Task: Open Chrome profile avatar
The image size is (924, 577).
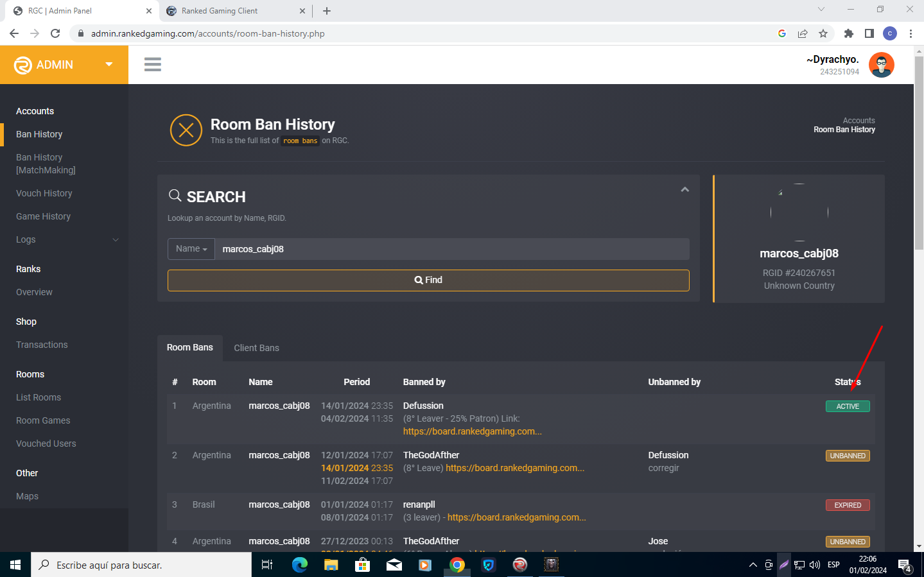Action: [890, 33]
